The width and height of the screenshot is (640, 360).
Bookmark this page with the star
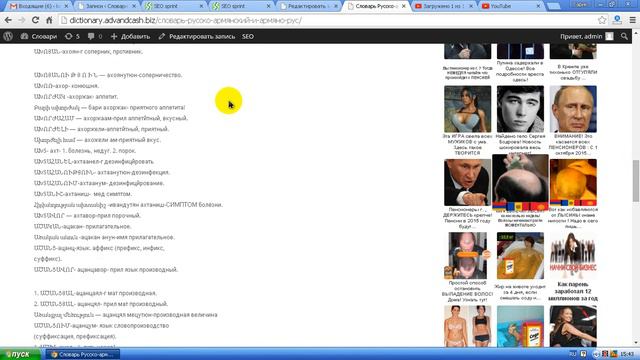(602, 20)
